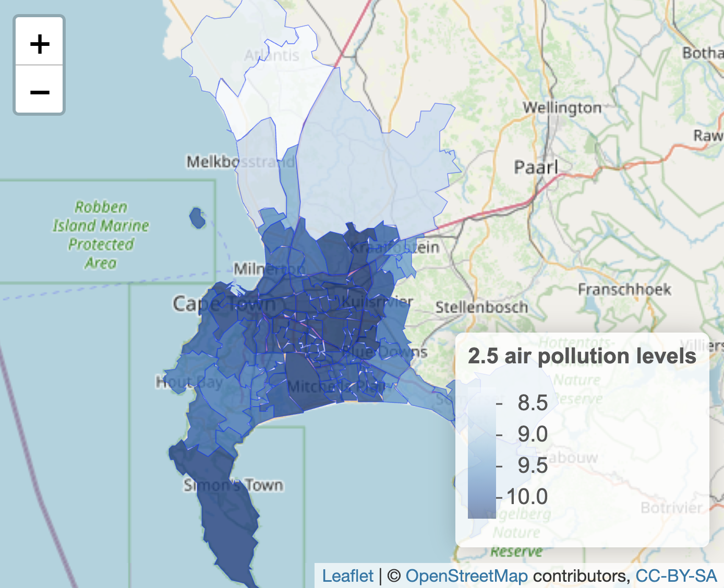
Task: Open the CC-BY-SA license link
Action: (676, 575)
